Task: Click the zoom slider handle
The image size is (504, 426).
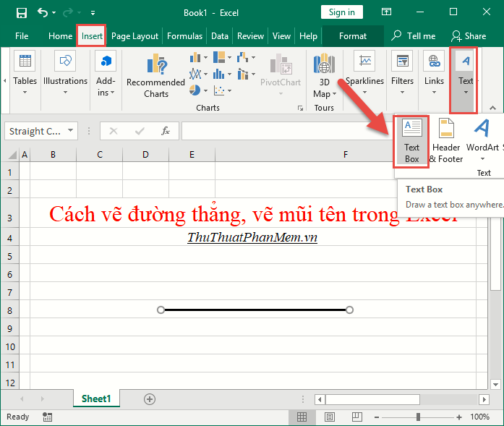Action: 418,417
